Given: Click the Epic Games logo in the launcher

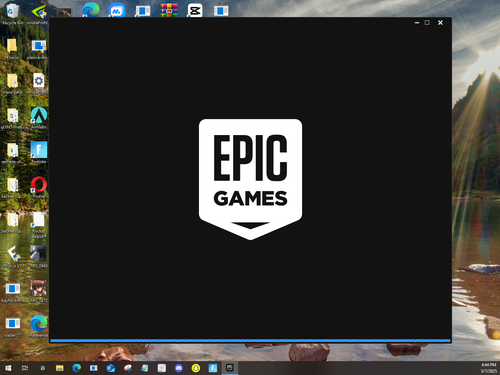Looking at the screenshot, I should click(x=250, y=179).
